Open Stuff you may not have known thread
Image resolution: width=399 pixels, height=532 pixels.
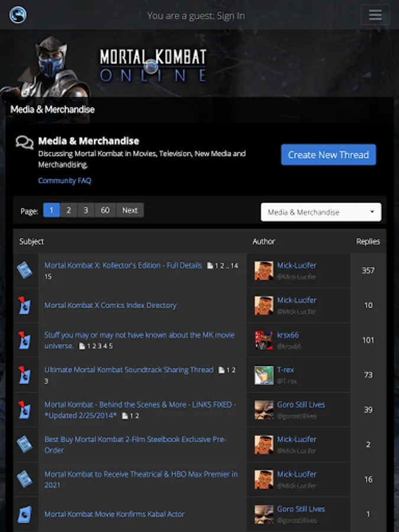point(140,340)
